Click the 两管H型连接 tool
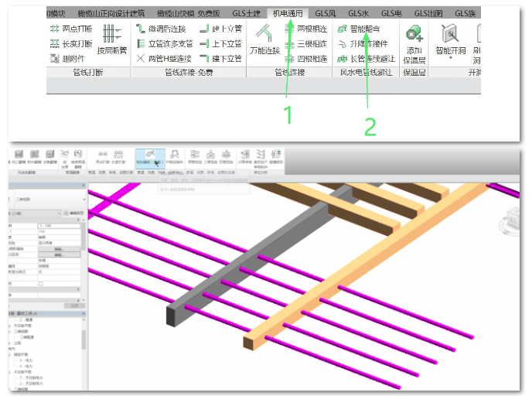The image size is (532, 396). [x=164, y=58]
